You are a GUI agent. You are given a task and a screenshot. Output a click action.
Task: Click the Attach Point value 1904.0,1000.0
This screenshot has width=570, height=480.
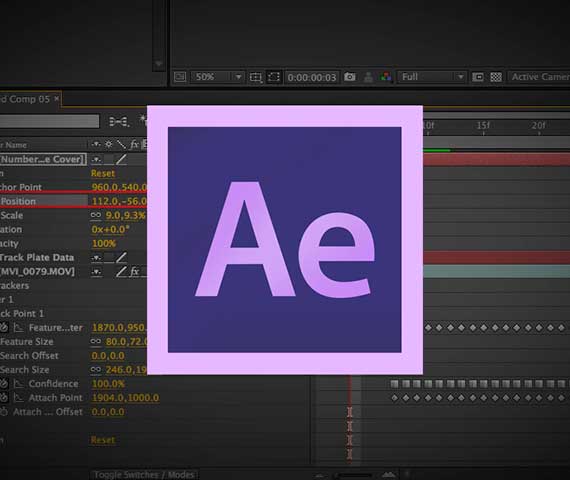[x=125, y=398]
